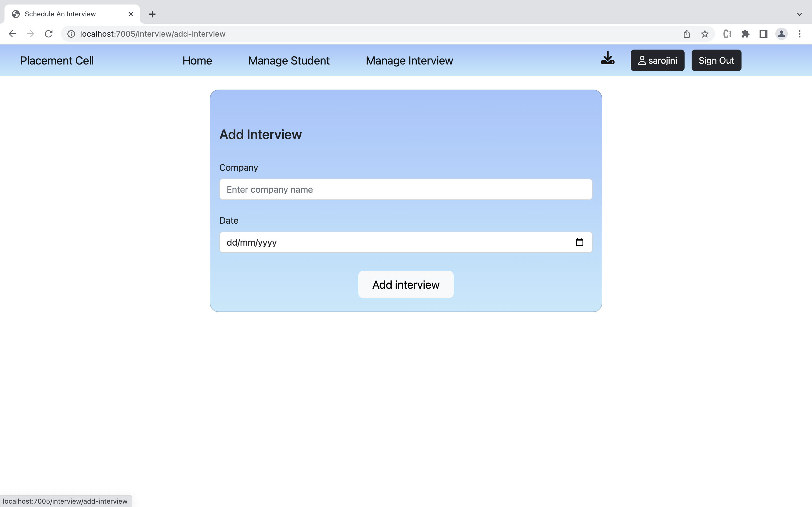Switch to the Schedule An Interview tab
The image size is (812, 507).
(x=60, y=14)
